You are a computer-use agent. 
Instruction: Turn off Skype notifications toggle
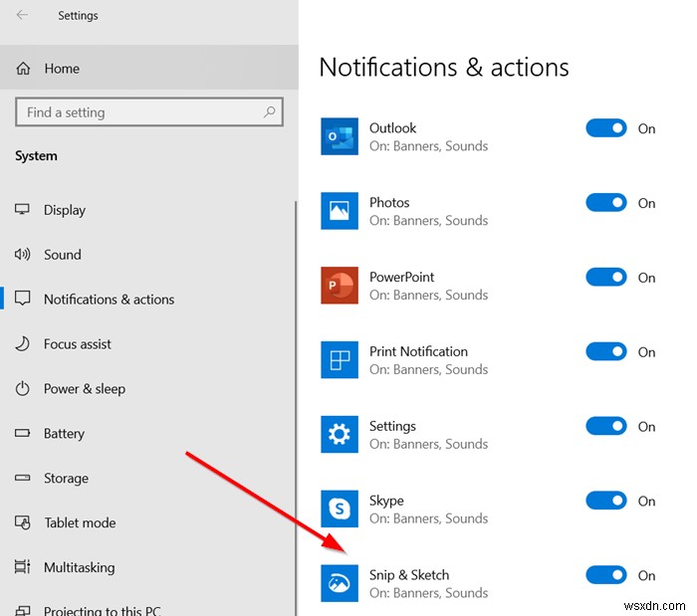(605, 501)
